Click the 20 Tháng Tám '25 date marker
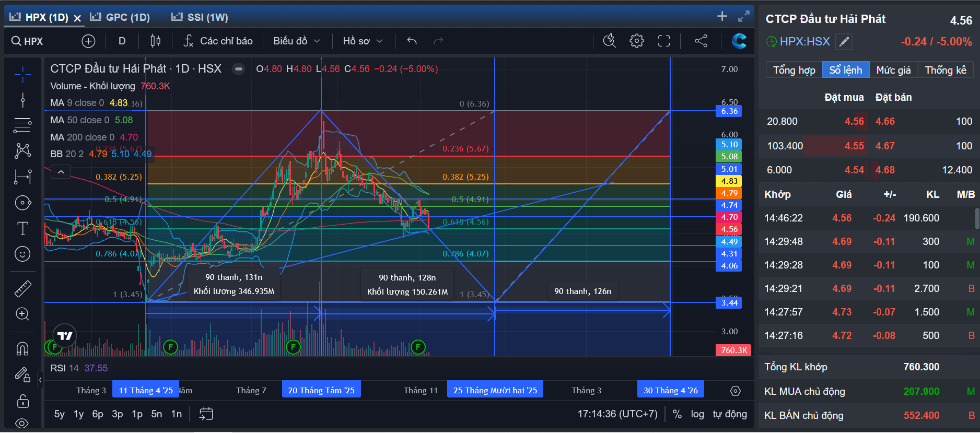The height and width of the screenshot is (433, 980). (x=321, y=390)
